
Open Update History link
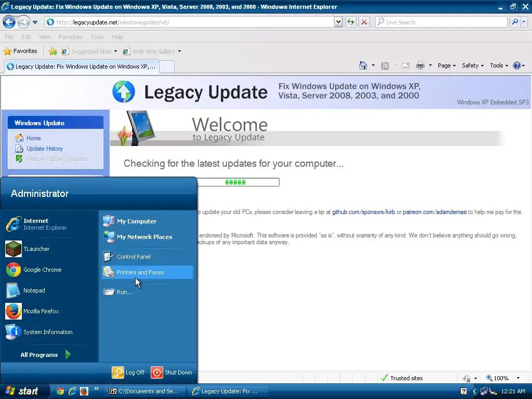pos(45,149)
